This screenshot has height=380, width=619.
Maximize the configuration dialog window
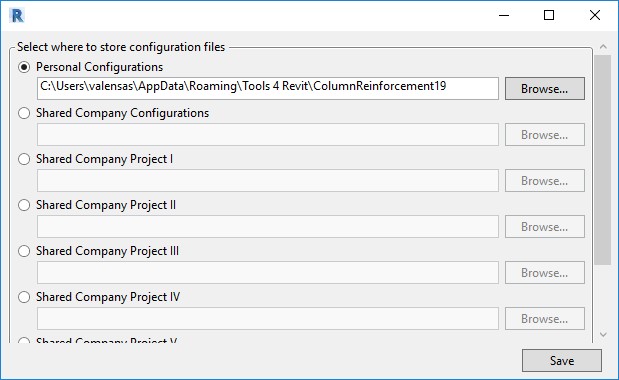[x=549, y=15]
